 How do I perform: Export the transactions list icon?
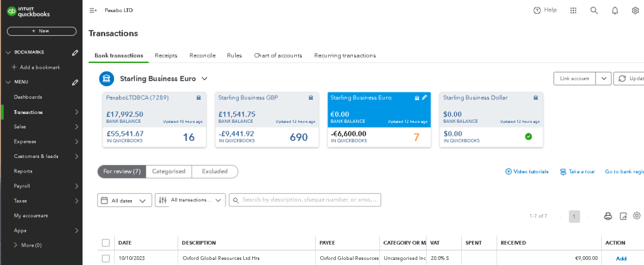tap(623, 216)
